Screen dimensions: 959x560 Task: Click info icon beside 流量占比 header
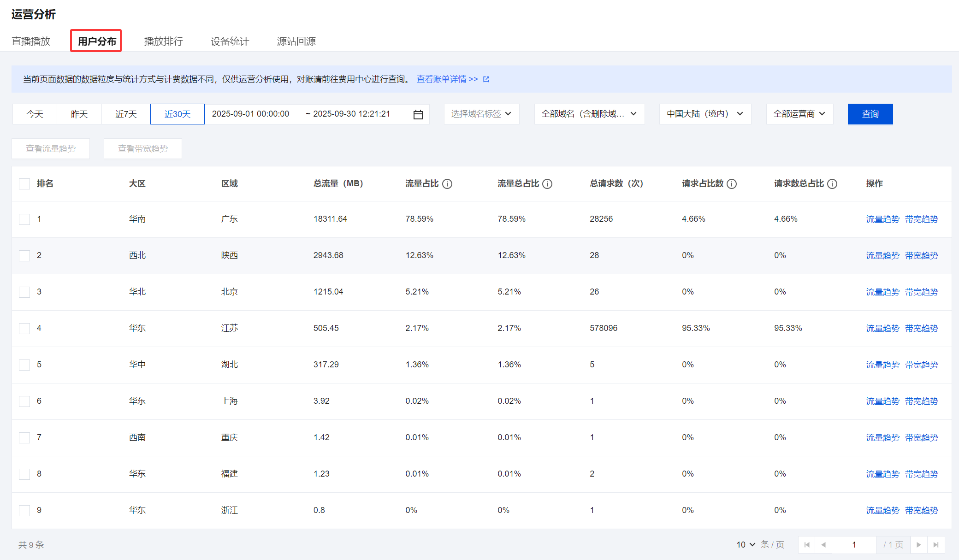pyautogui.click(x=447, y=184)
